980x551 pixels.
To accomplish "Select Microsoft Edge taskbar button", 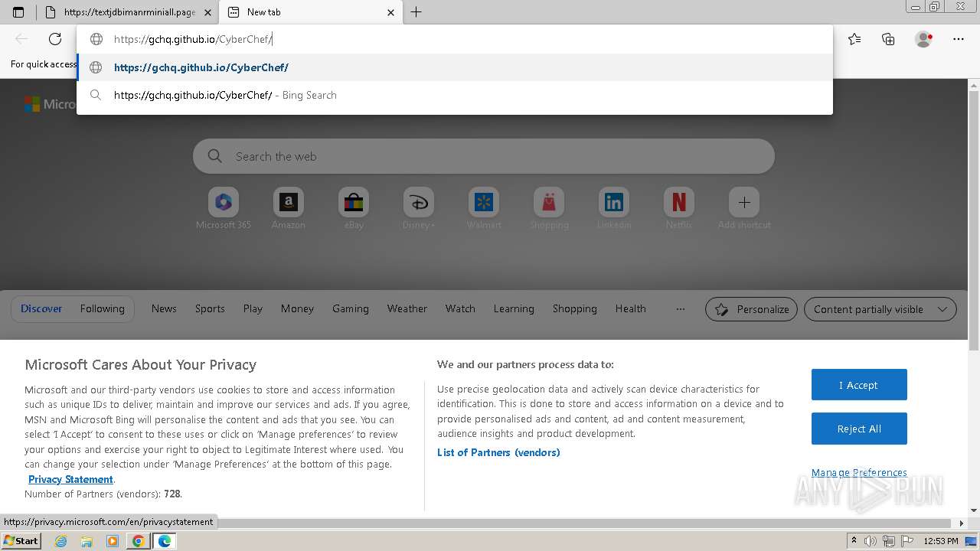I will [x=165, y=541].
